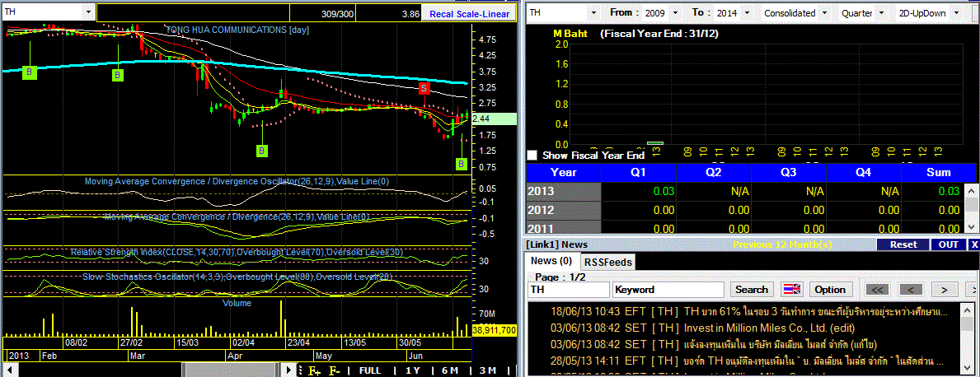Go to next news page with > button

(945, 290)
